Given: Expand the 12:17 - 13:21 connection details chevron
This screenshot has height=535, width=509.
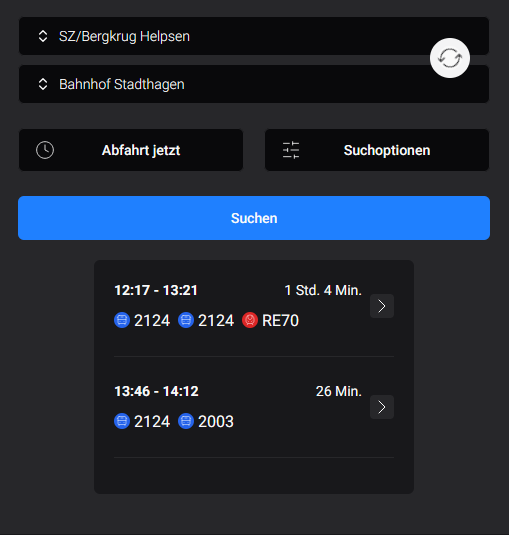Looking at the screenshot, I should tap(382, 306).
